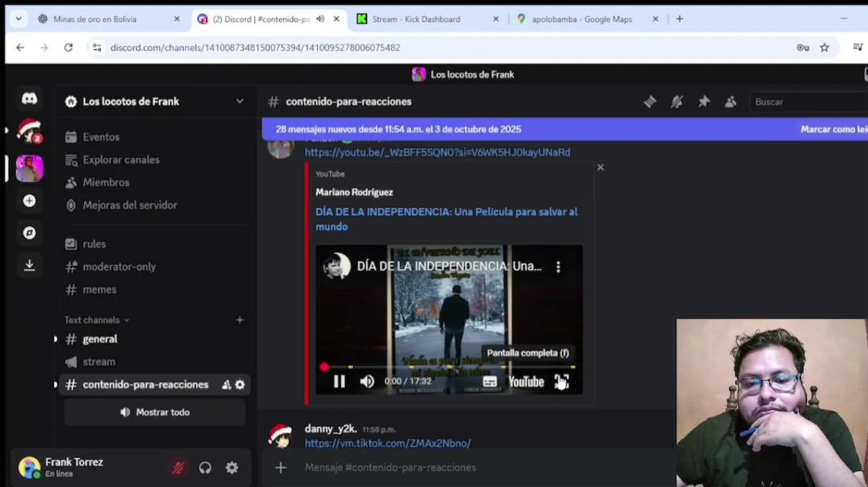Open Discord direct messages home icon
Image resolution: width=868 pixels, height=487 pixels.
[x=29, y=99]
